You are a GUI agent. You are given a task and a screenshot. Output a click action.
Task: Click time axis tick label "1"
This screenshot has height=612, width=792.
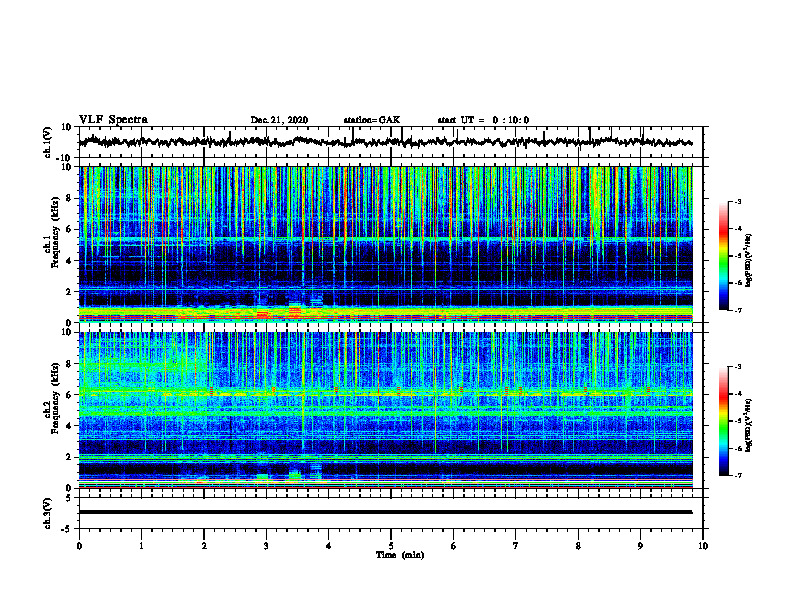[x=141, y=546]
